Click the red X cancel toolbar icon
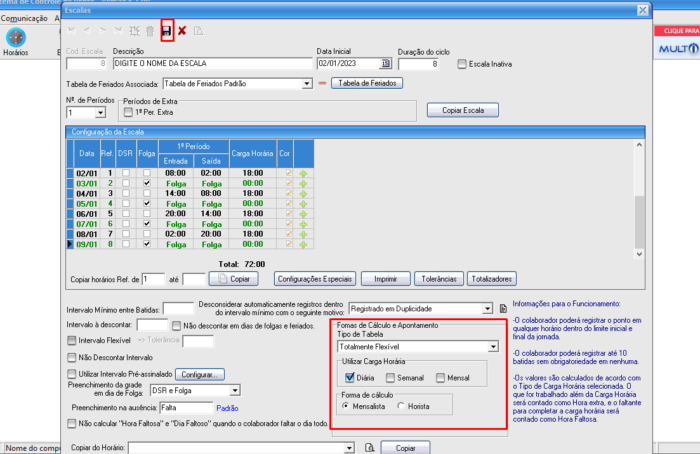 pos(182,30)
